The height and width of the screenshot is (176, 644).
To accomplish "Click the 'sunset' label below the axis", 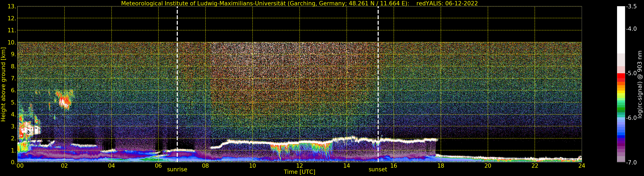I will tap(378, 170).
